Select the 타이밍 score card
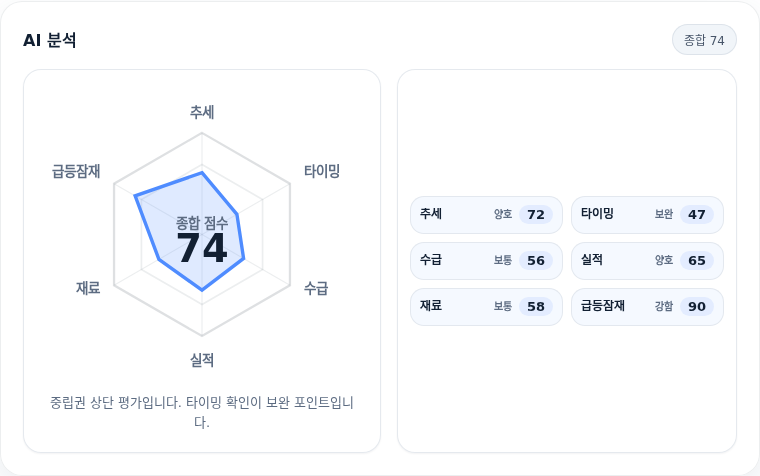This screenshot has width=760, height=476. click(x=647, y=215)
